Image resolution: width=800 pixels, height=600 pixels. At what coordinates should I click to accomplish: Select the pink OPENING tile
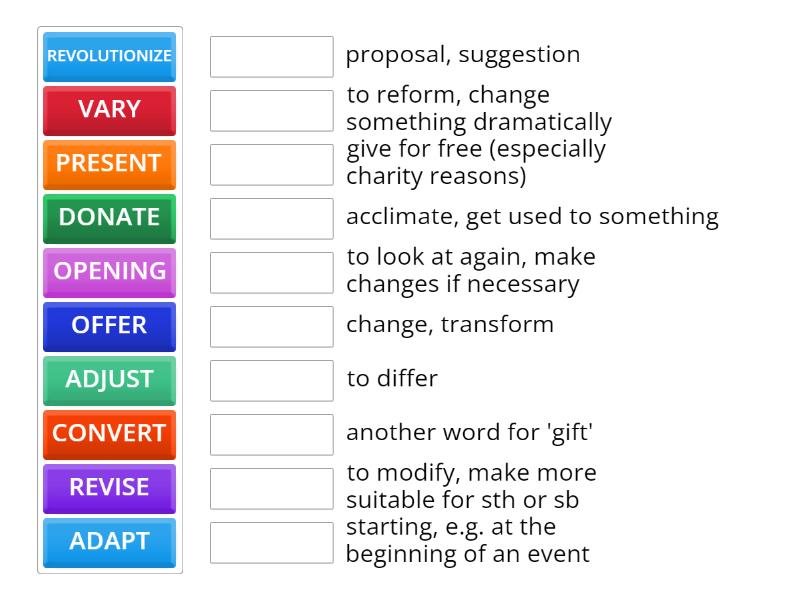pos(109,272)
